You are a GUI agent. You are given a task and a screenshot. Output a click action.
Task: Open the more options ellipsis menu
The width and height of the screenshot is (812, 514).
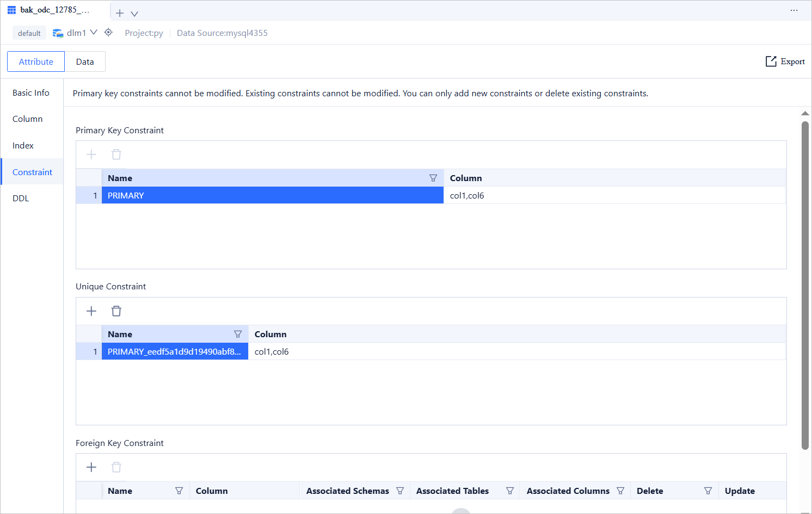[x=794, y=10]
